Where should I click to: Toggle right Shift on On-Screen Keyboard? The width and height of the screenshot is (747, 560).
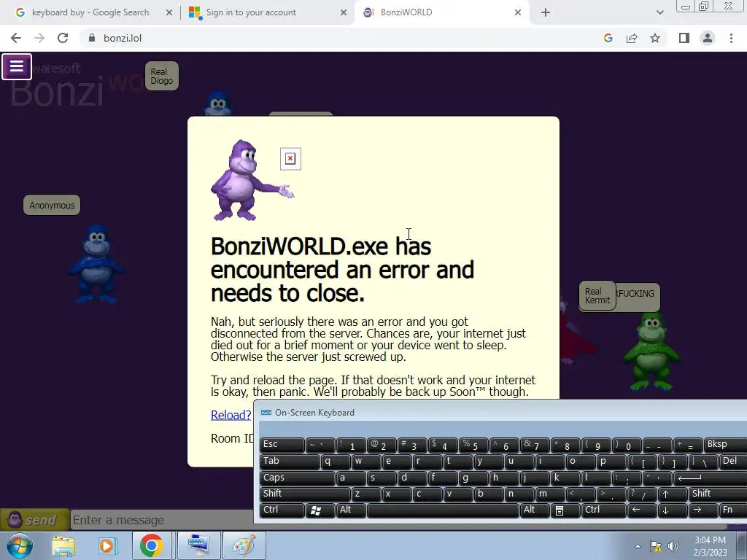tap(718, 494)
